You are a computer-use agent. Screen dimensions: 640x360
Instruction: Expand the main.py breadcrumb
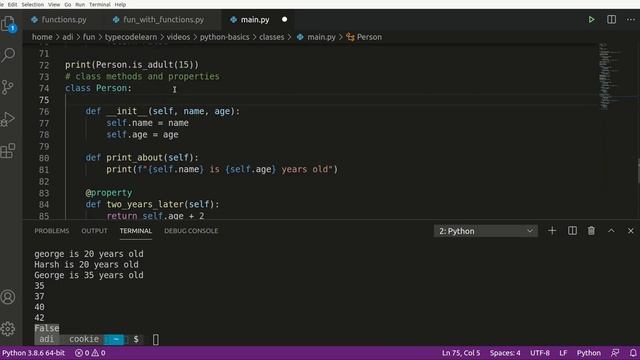point(316,37)
